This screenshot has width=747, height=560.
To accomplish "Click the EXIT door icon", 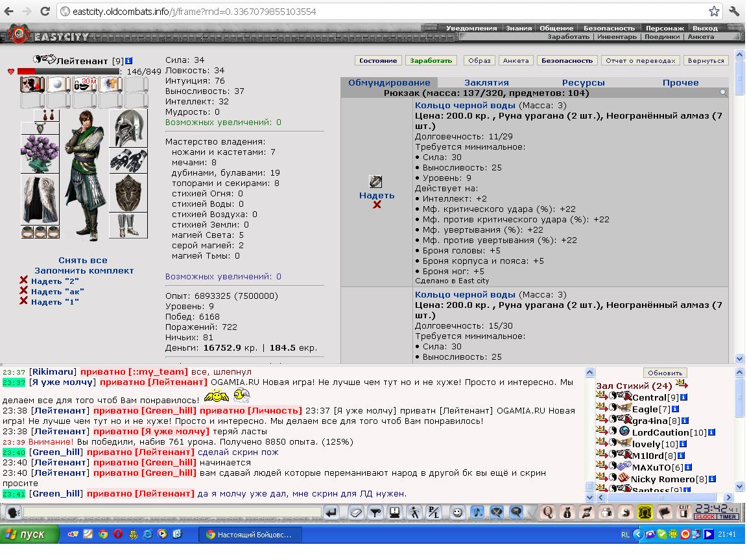I will (x=684, y=513).
